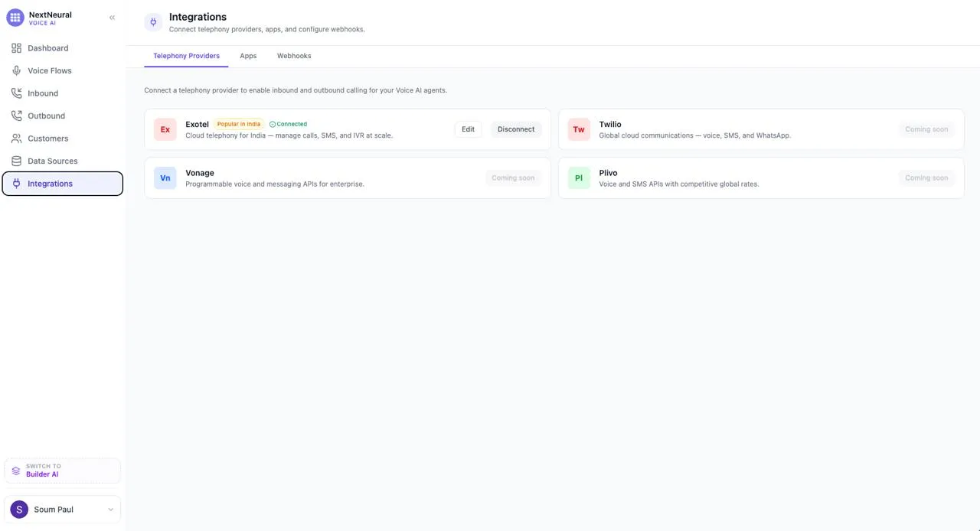The width and height of the screenshot is (980, 531).
Task: Expand the Soum Paul account menu chevron
Action: [110, 510]
